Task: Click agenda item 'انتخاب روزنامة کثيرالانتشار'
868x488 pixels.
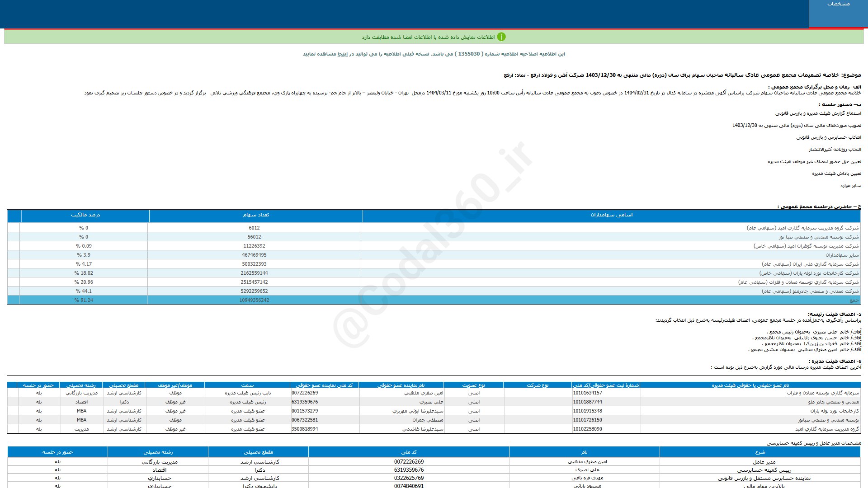Action: pyautogui.click(x=835, y=150)
